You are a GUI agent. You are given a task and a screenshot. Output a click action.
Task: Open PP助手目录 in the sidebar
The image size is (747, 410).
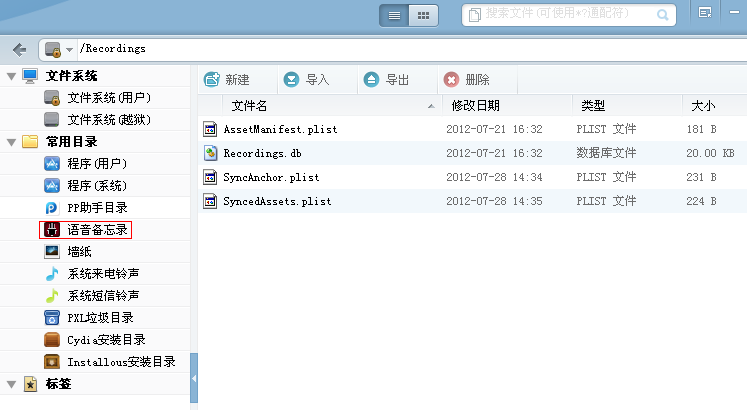click(x=97, y=208)
